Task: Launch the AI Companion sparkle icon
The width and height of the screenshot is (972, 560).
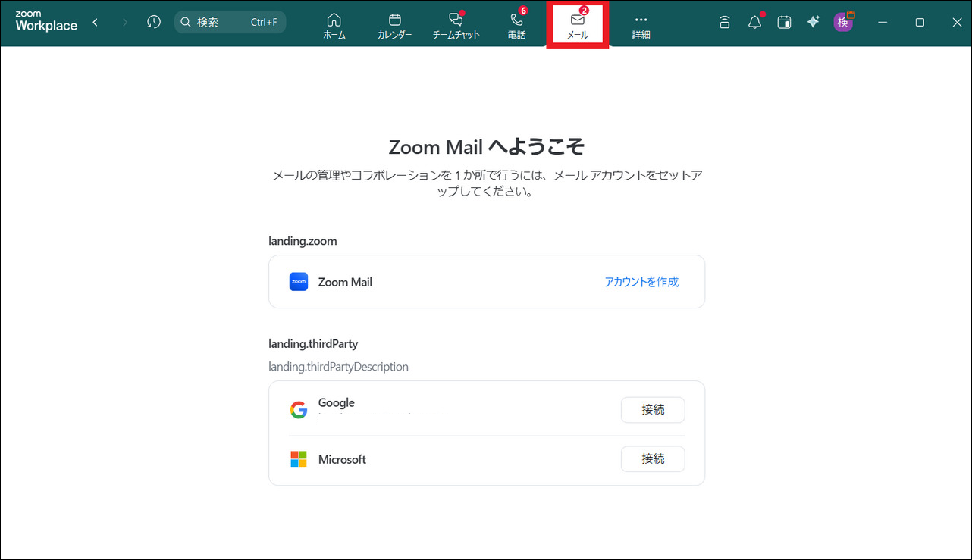Action: [814, 23]
